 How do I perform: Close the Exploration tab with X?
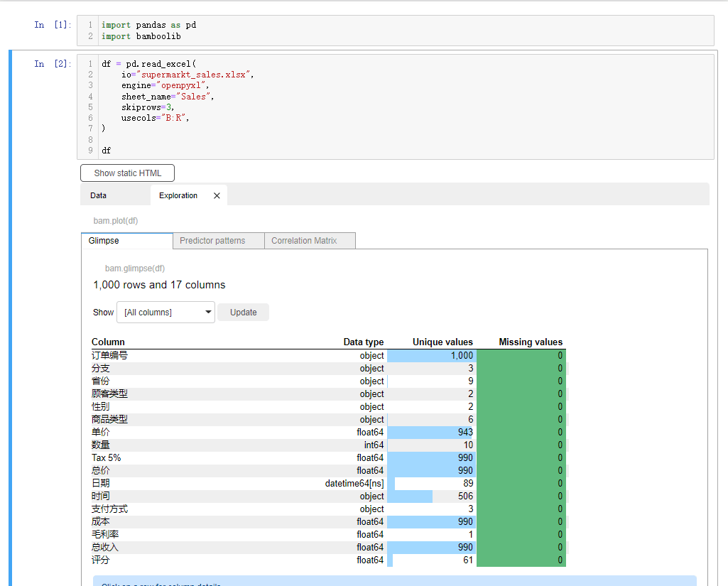coord(217,195)
